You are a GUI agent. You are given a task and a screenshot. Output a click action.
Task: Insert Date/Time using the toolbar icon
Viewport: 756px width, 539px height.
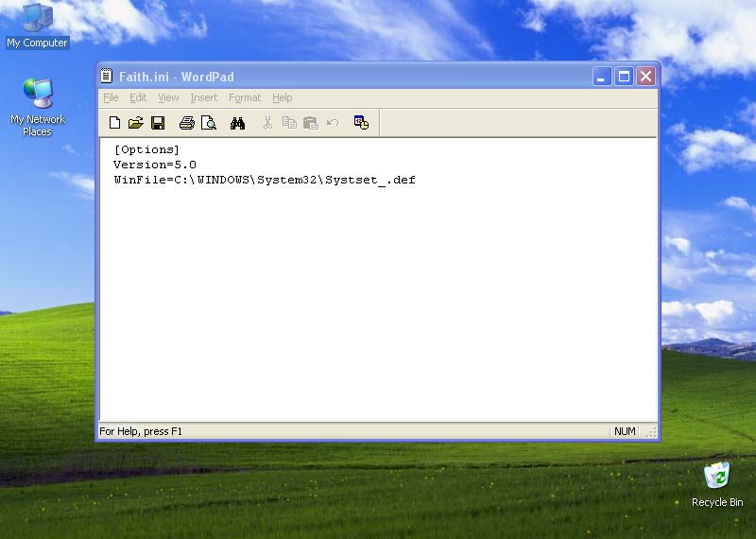pos(361,123)
